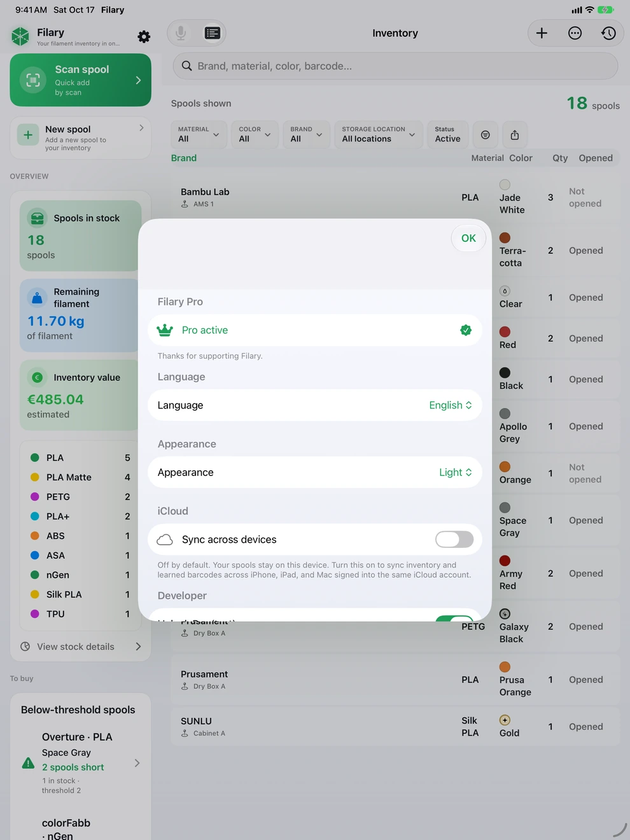Screen dimensions: 630x840
Task: Open the Color filter dropdown
Action: tap(255, 134)
